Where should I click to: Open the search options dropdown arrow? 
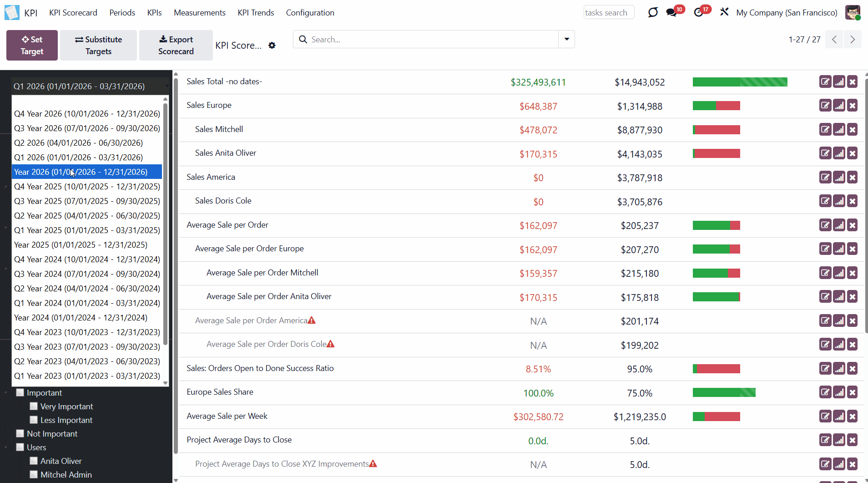[x=566, y=39]
